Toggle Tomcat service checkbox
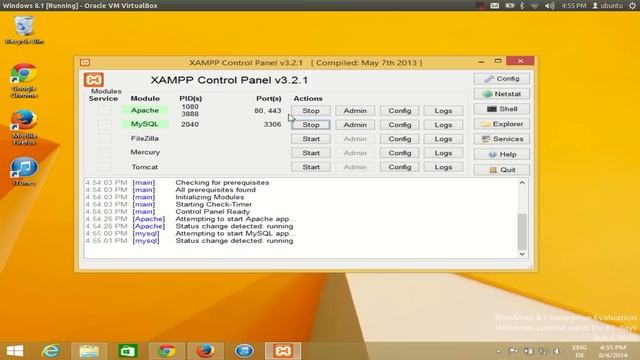The image size is (640, 360). (104, 167)
